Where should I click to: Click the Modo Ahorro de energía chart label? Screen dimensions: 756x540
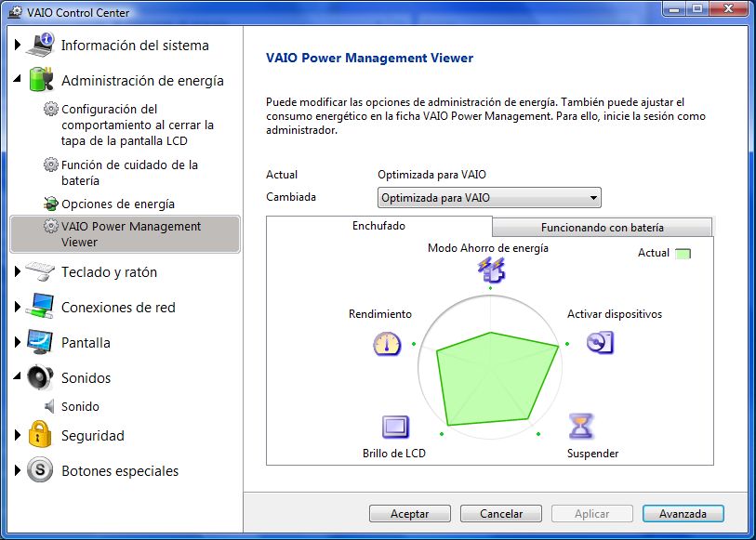(488, 248)
